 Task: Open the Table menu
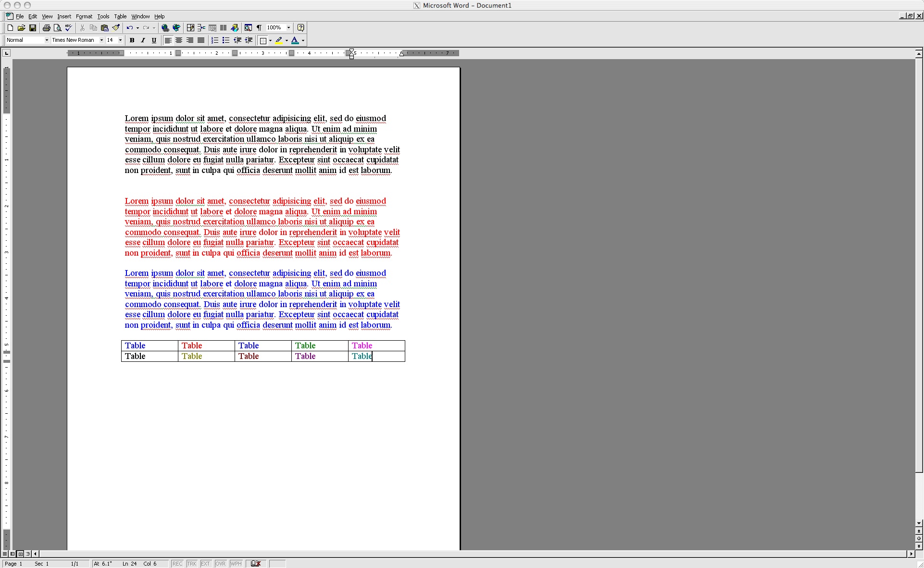(x=120, y=16)
